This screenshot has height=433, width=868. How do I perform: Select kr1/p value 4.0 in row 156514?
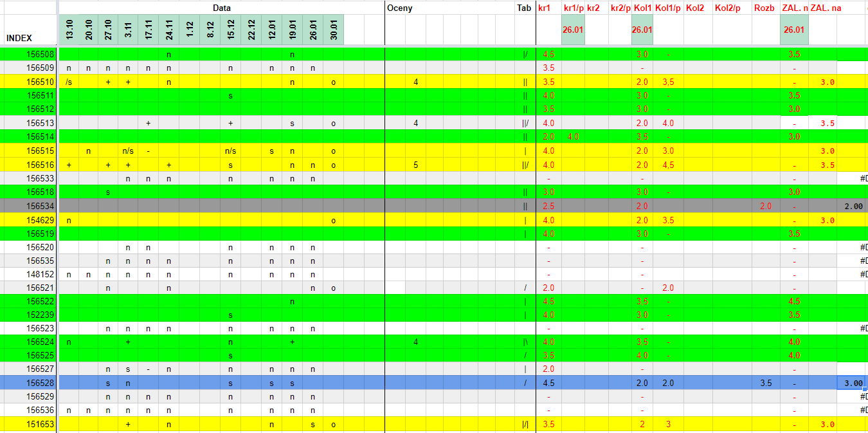tap(572, 136)
